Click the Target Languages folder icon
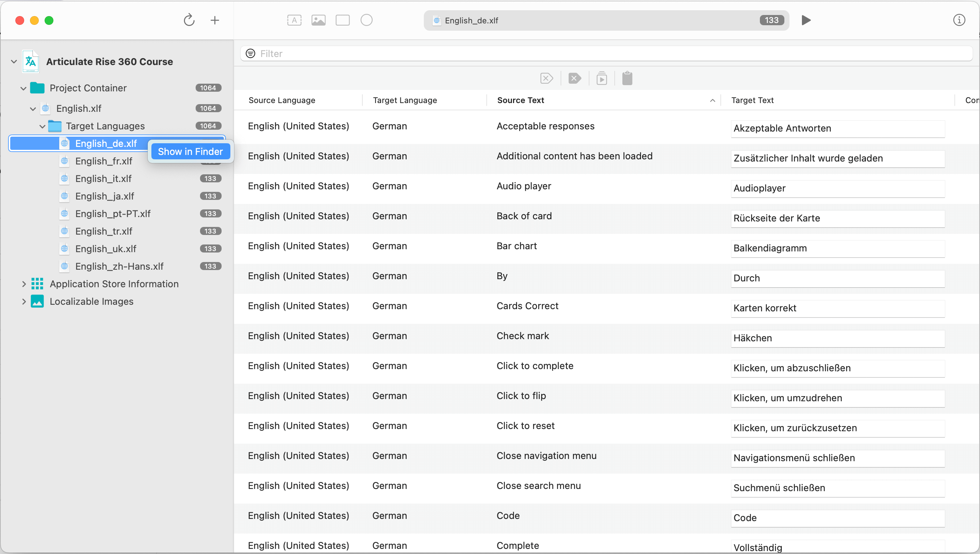Image resolution: width=980 pixels, height=554 pixels. [x=55, y=126]
